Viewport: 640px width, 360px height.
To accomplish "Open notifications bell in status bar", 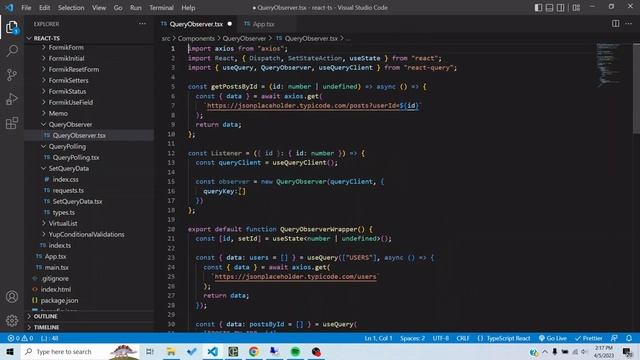I will (629, 338).
